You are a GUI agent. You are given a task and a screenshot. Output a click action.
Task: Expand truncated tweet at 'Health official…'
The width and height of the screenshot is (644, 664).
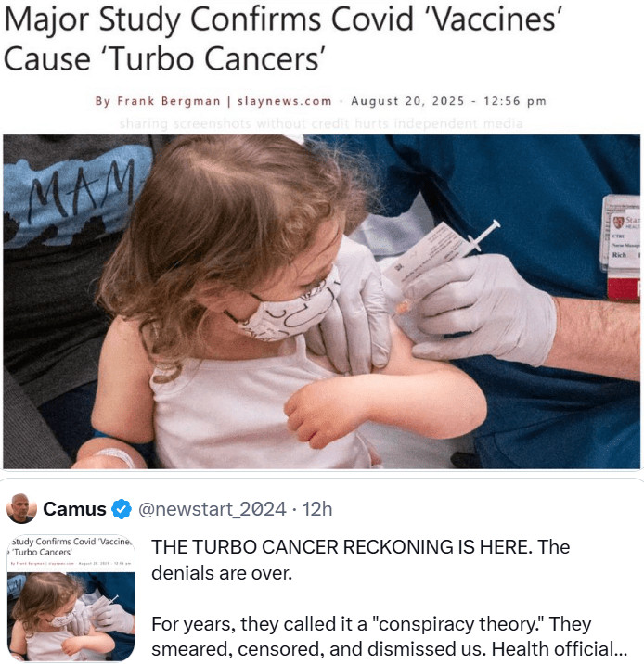(560, 648)
